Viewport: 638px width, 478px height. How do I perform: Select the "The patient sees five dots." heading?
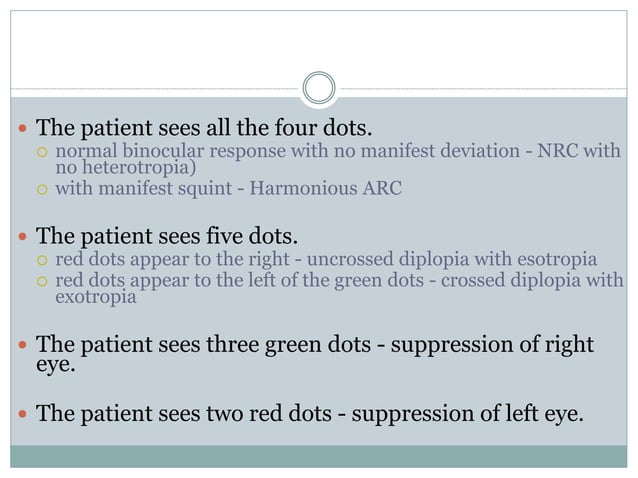[x=167, y=238]
